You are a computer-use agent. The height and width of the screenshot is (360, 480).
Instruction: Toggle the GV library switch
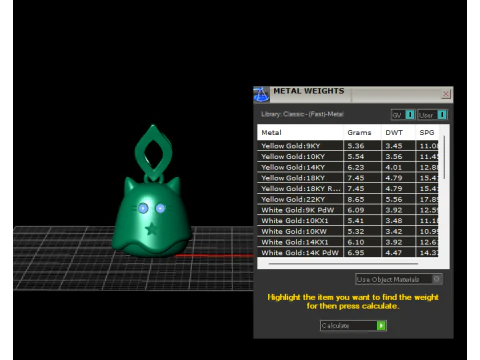(410, 115)
